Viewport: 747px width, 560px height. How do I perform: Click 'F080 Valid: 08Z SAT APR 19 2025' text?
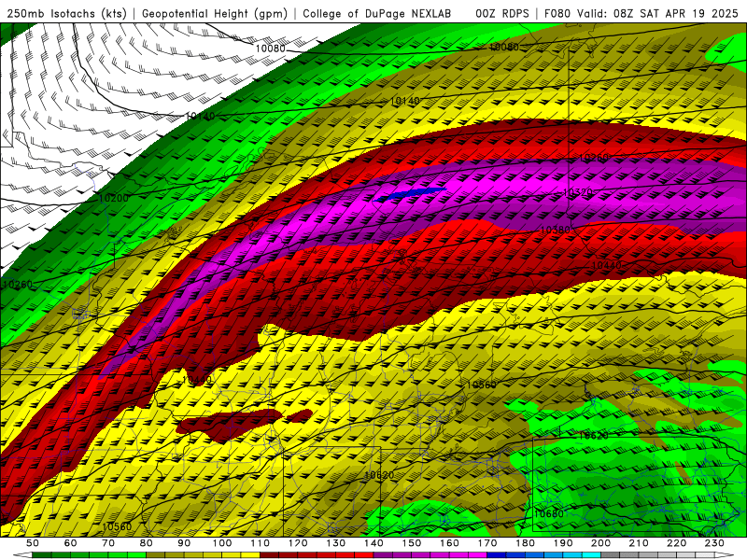click(641, 14)
